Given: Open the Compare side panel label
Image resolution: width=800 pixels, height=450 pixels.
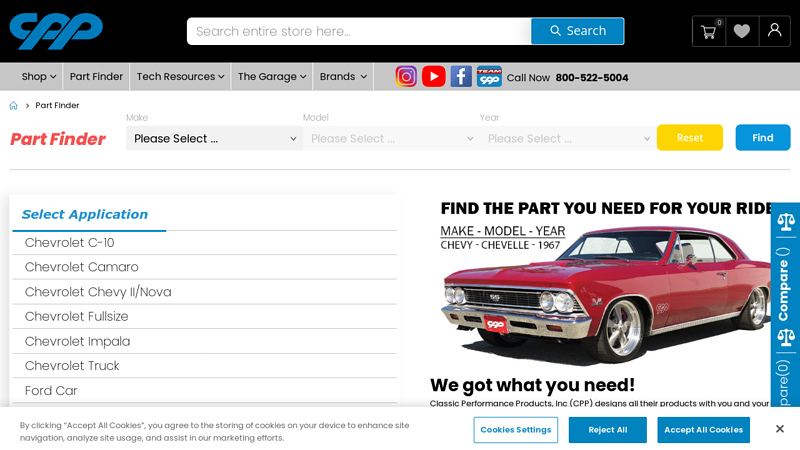Looking at the screenshot, I should point(784,284).
